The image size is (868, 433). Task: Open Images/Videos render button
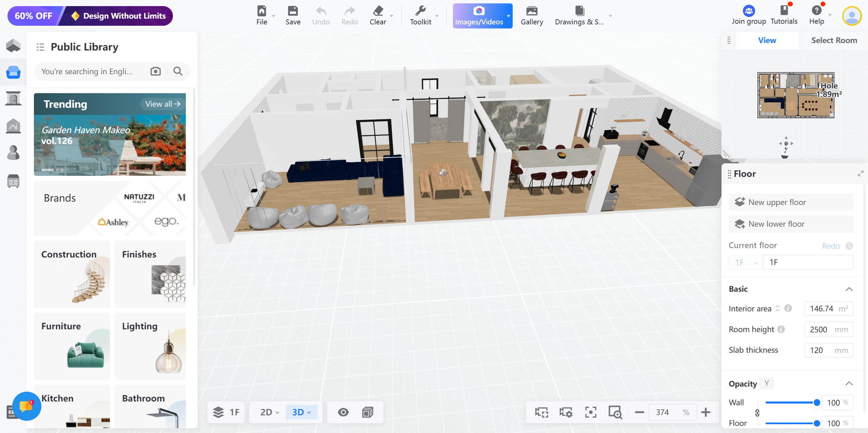click(479, 16)
